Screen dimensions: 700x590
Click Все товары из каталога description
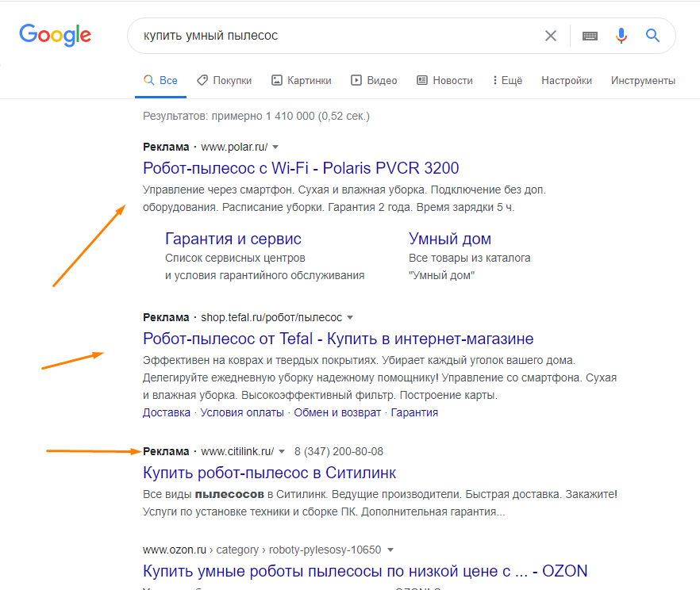[x=470, y=266]
